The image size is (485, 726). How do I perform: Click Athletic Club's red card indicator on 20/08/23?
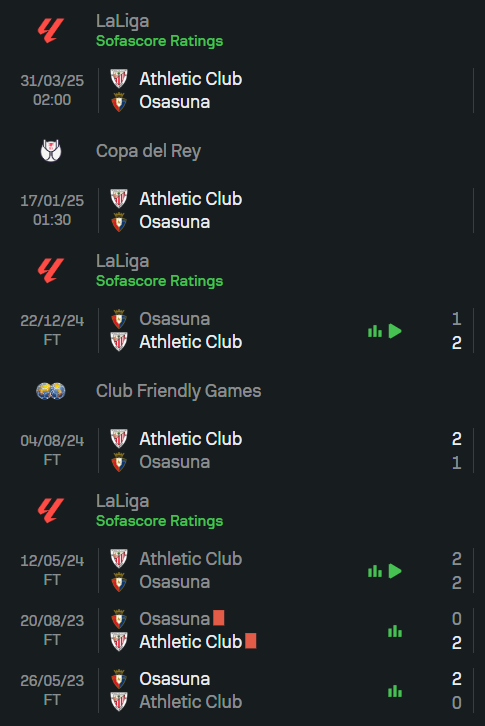[x=251, y=641]
